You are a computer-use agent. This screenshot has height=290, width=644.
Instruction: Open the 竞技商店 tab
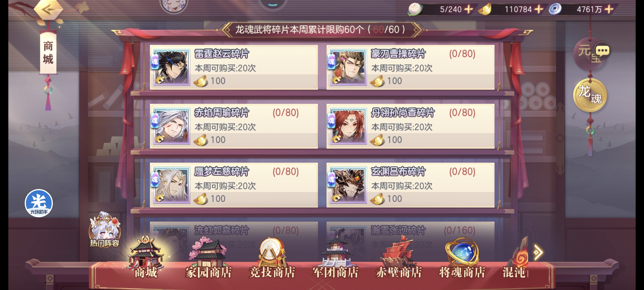point(272,258)
